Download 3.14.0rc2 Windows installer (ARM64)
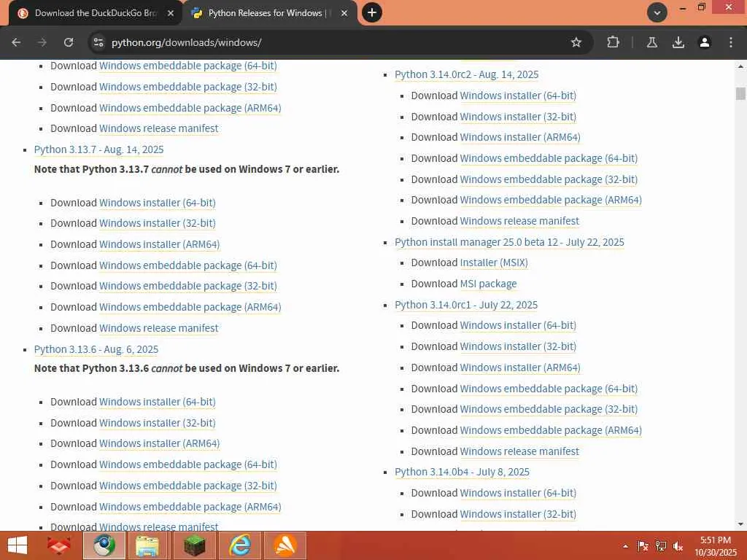This screenshot has height=560, width=747. click(x=519, y=137)
